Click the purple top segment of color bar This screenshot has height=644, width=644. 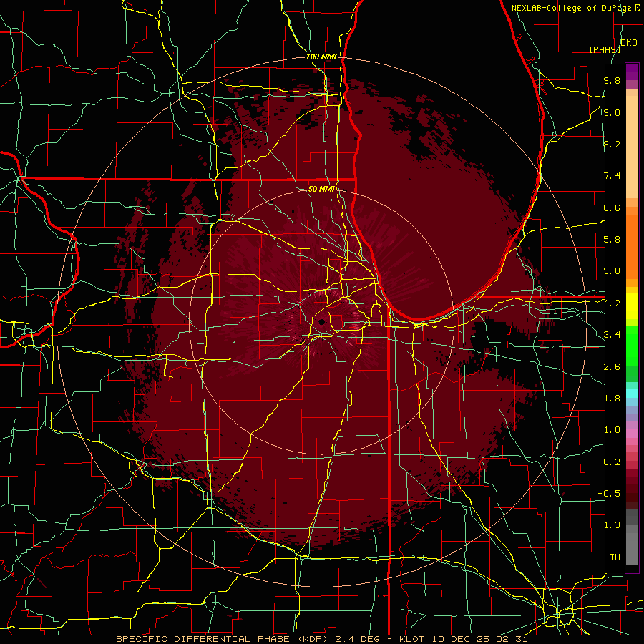pyautogui.click(x=632, y=72)
